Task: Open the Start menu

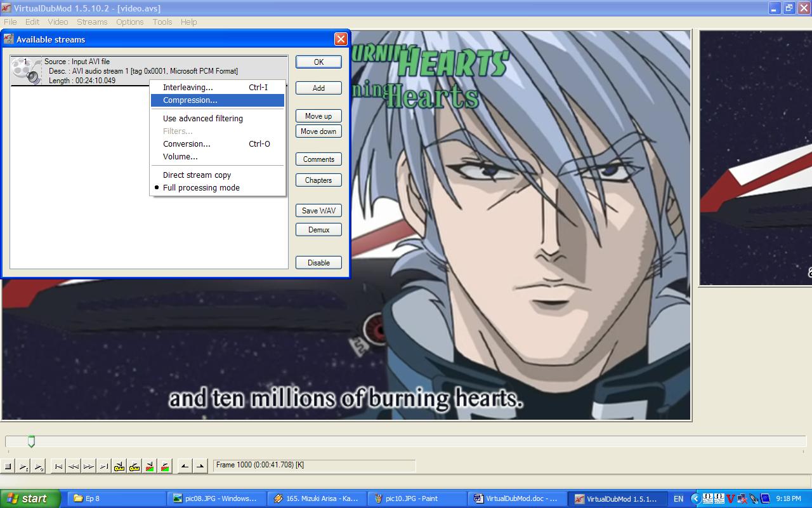Action: click(30, 498)
